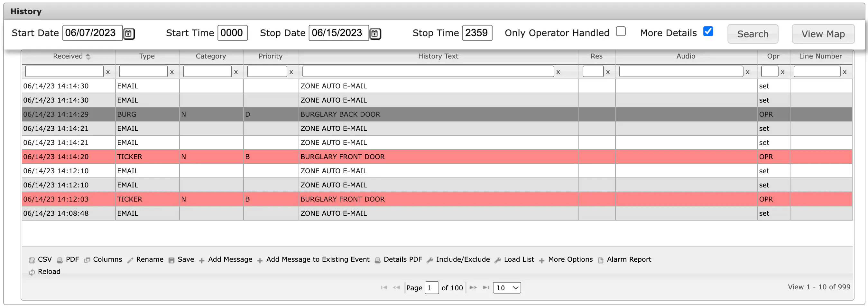868x308 pixels.
Task: Sort by the Priority column header
Action: (x=271, y=56)
